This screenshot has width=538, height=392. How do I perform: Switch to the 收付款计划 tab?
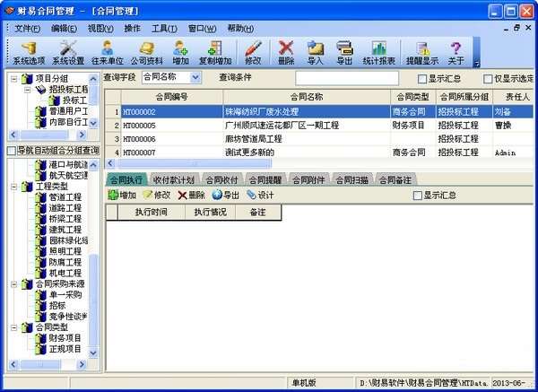coord(173,180)
